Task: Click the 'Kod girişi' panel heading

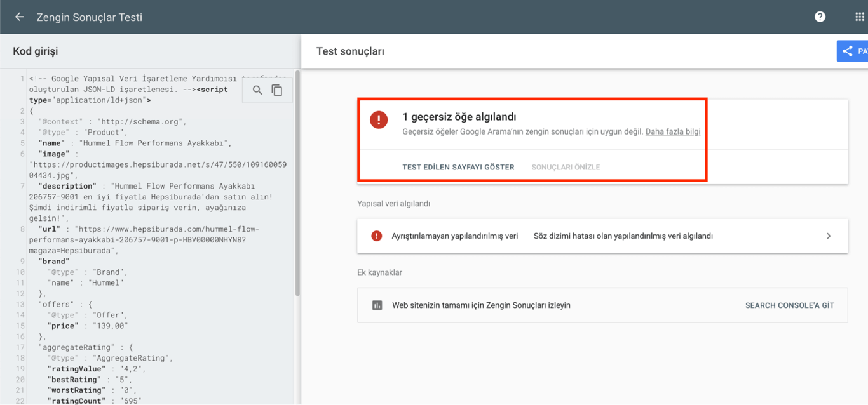Action: [x=34, y=51]
